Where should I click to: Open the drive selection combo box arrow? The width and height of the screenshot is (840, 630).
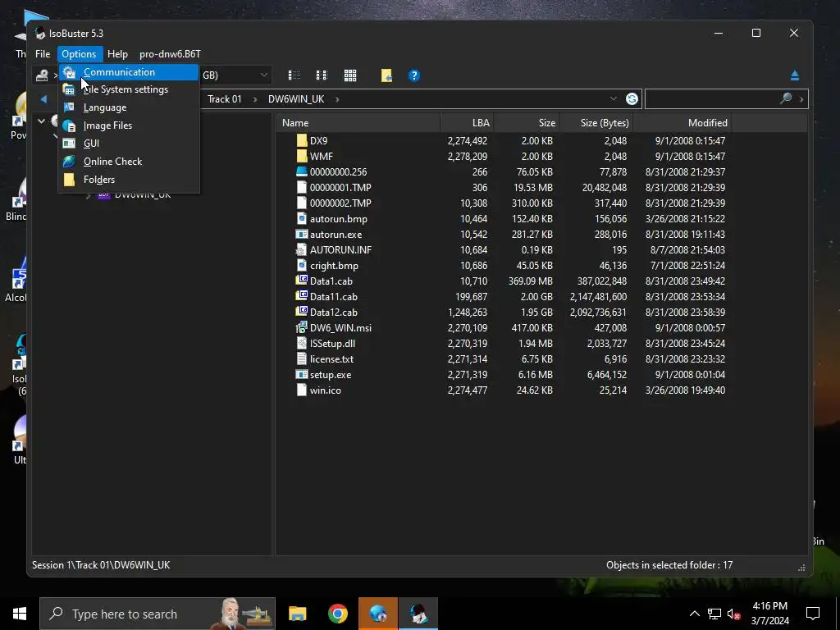pyautogui.click(x=263, y=75)
